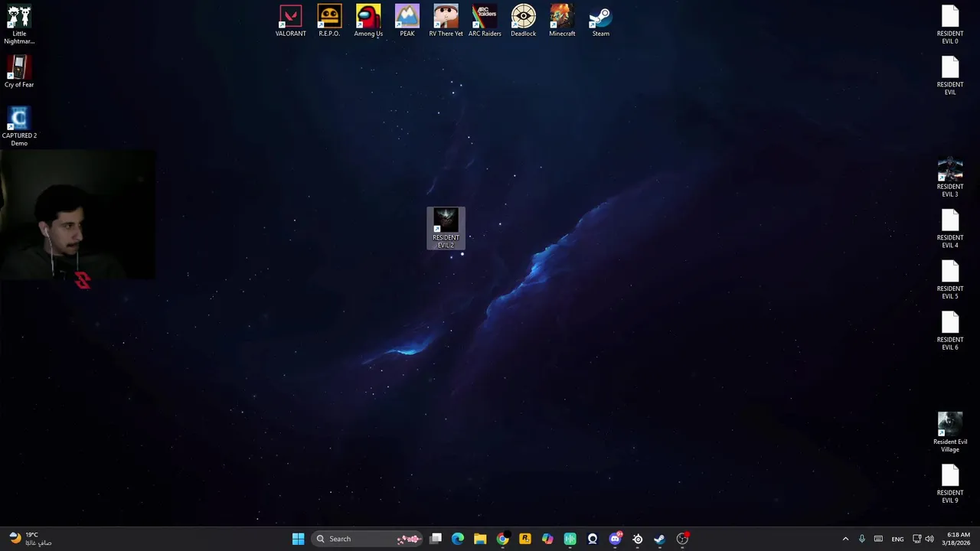Click the taskbar Search box
Screen dimensions: 980x551
point(368,539)
